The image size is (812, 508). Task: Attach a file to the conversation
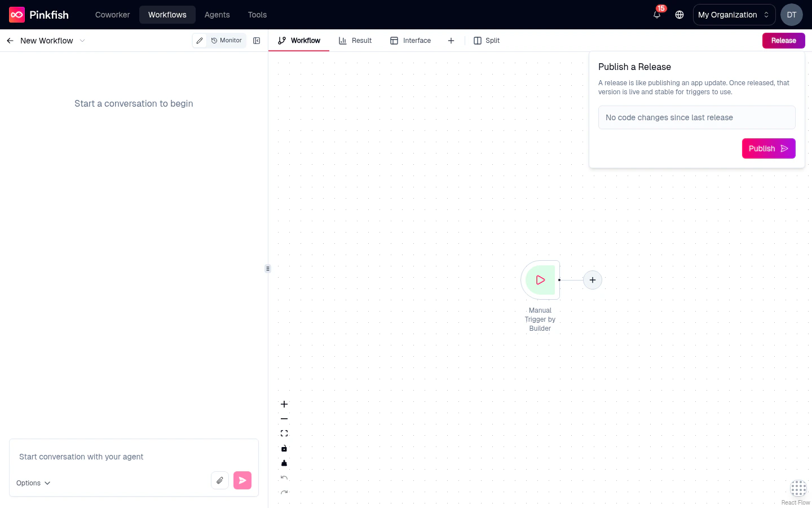[x=220, y=480]
